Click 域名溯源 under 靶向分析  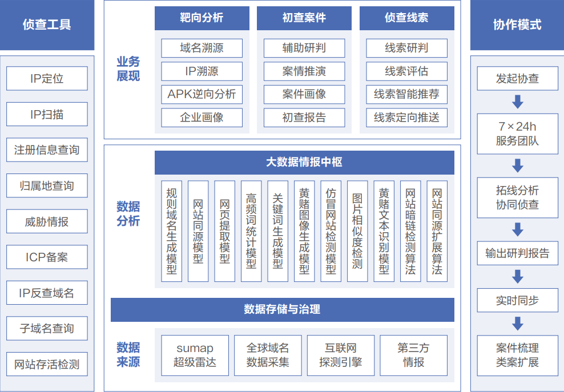click(x=202, y=48)
